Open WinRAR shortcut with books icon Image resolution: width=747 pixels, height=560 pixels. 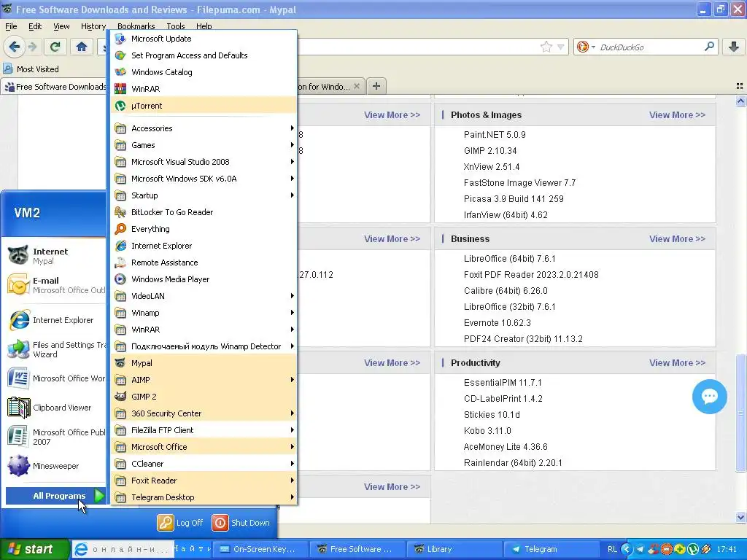click(204, 89)
